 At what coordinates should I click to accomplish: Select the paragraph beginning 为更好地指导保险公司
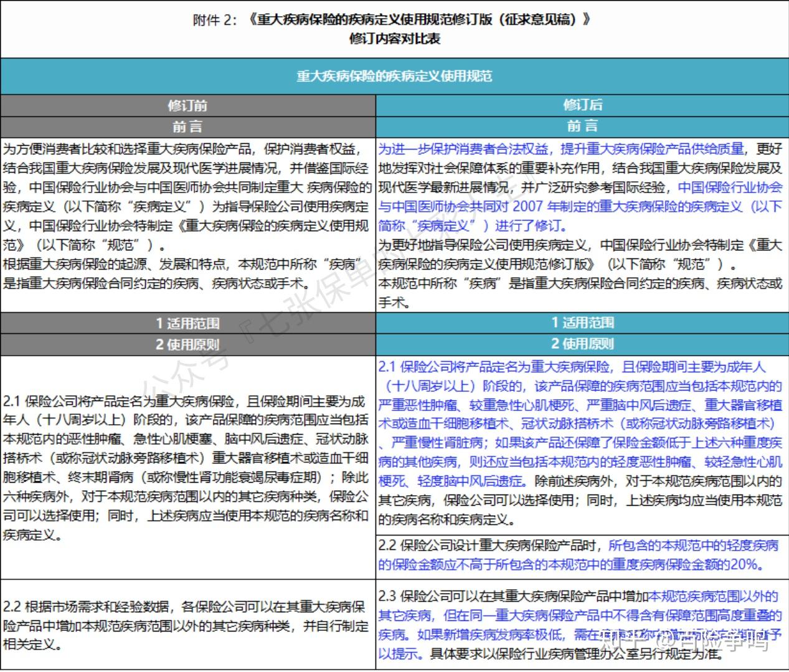point(581,255)
